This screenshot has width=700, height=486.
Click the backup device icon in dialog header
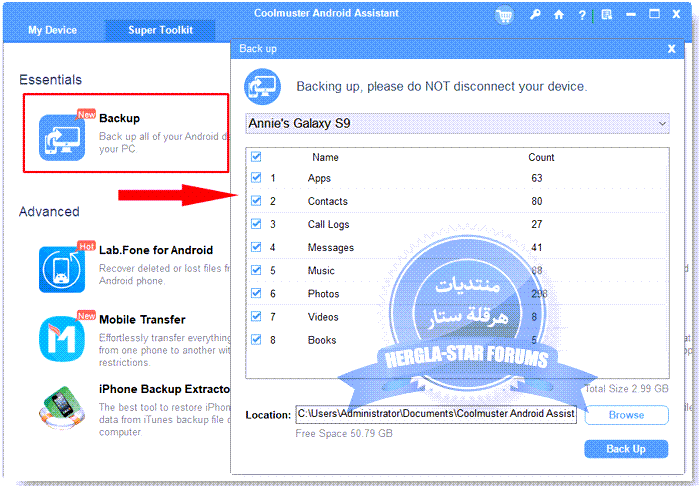pos(262,86)
